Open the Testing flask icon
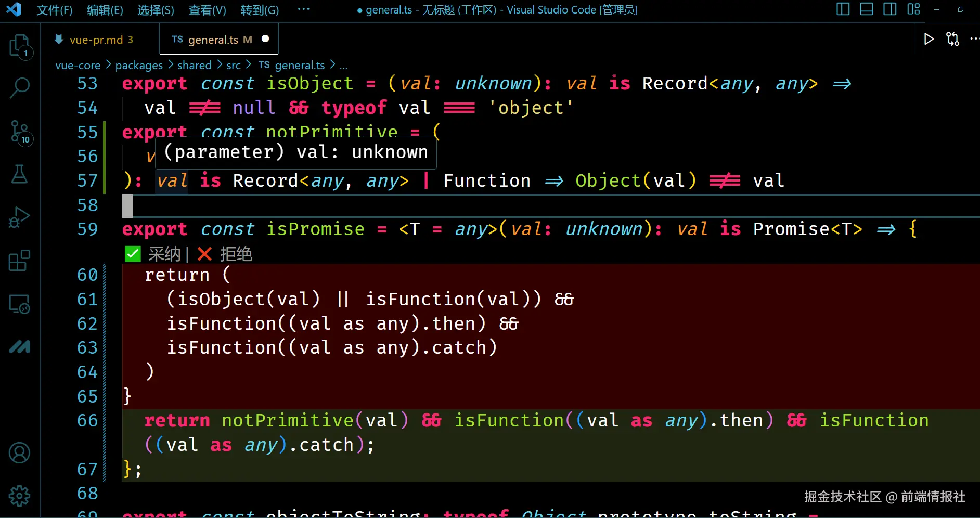 point(20,175)
